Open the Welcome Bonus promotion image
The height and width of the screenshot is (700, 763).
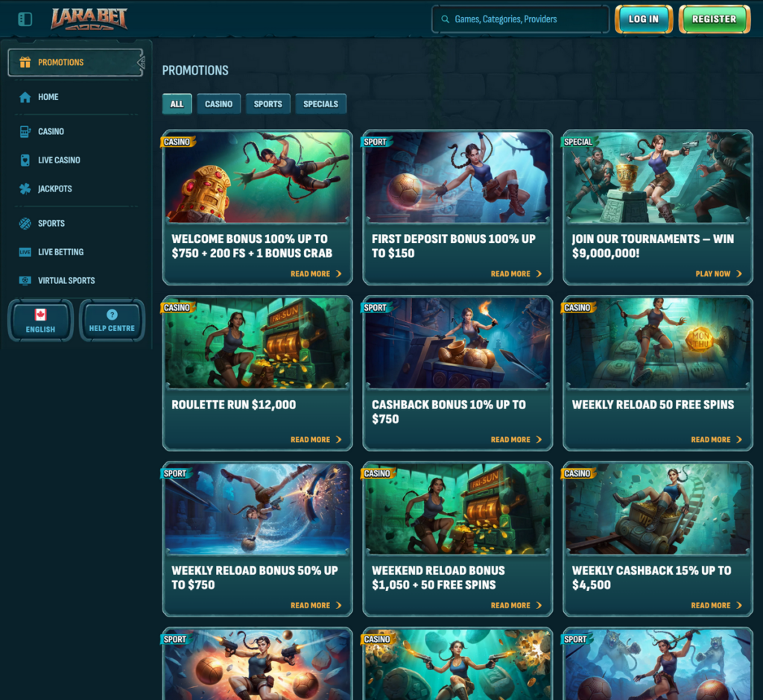coord(257,177)
